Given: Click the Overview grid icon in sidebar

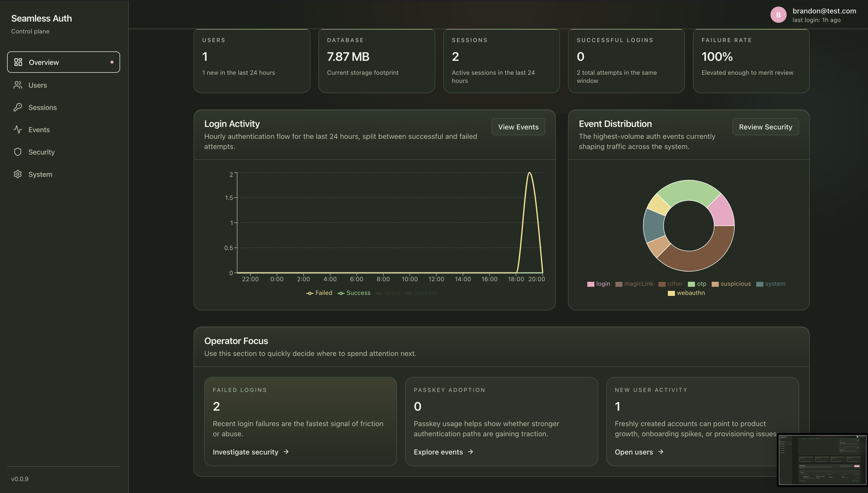Looking at the screenshot, I should [18, 62].
